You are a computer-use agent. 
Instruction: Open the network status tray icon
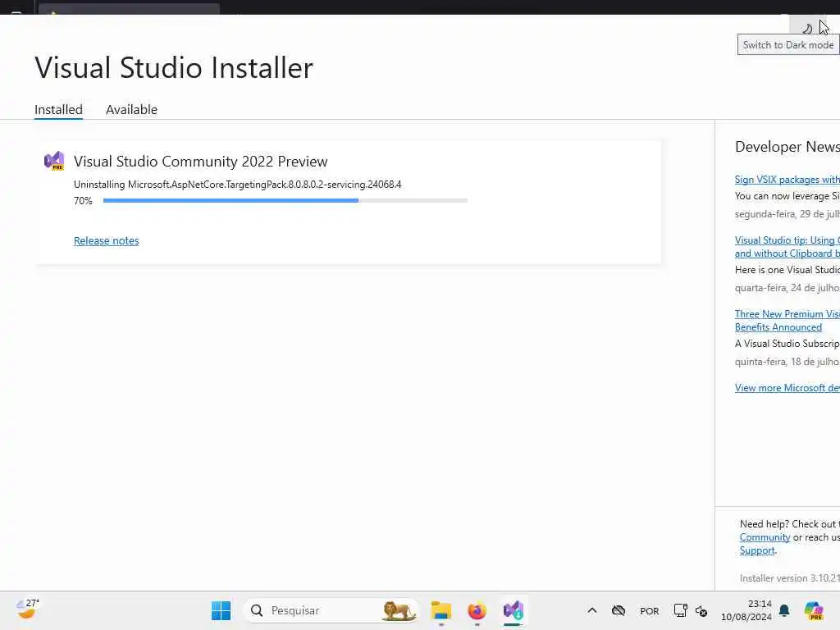tap(680, 610)
